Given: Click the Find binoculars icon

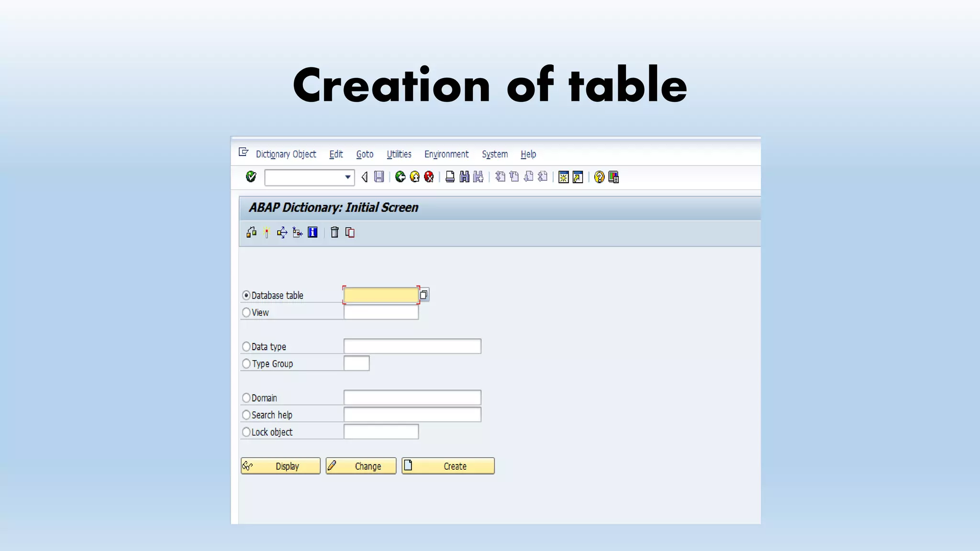Looking at the screenshot, I should click(x=464, y=177).
